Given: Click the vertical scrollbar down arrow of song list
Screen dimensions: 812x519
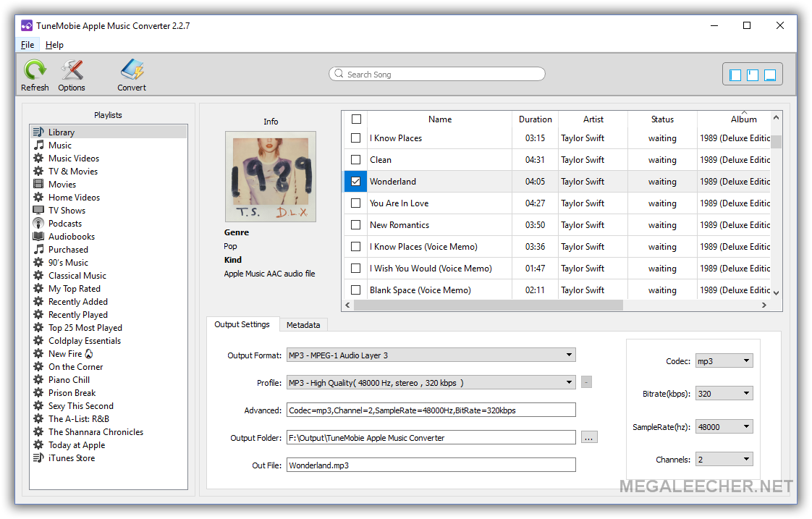Looking at the screenshot, I should coord(776,292).
